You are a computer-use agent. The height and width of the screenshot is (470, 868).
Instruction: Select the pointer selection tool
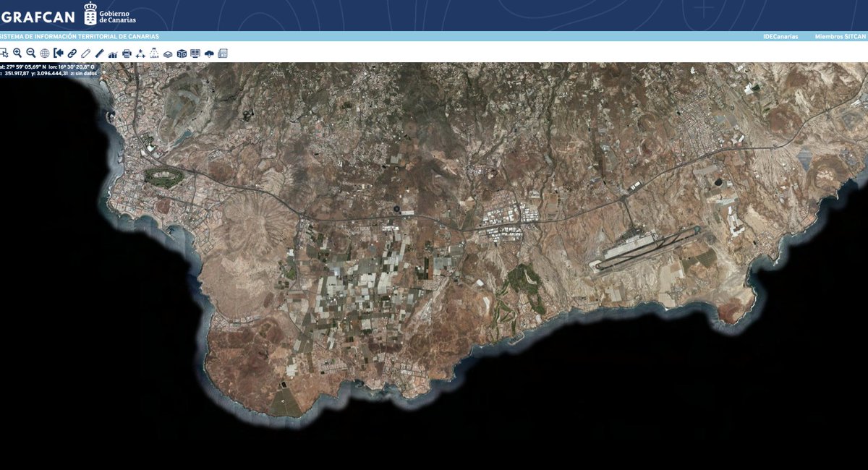[3, 54]
